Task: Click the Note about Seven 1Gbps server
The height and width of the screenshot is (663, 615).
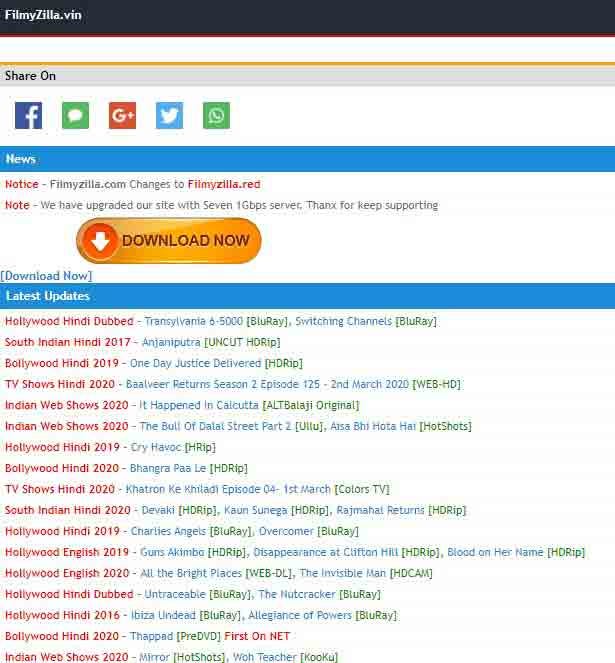Action: (222, 205)
